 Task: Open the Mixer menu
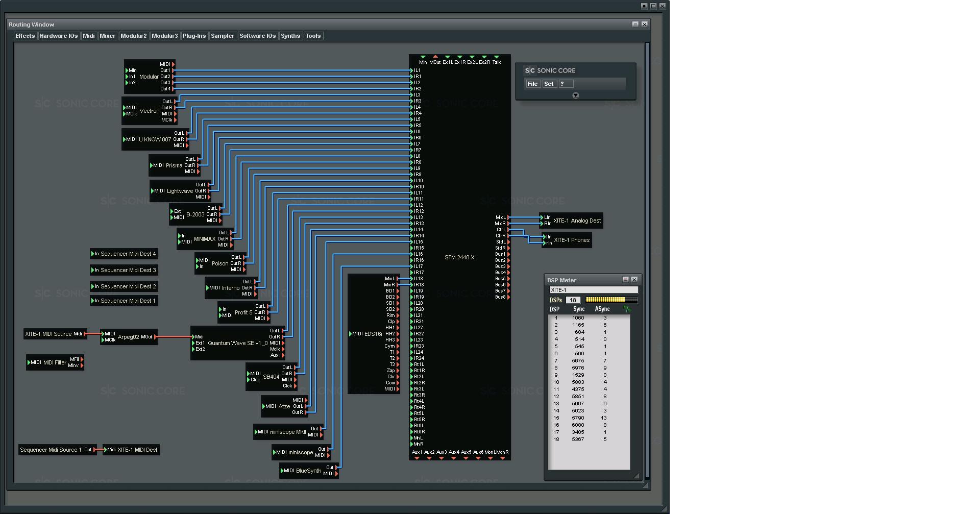point(107,36)
